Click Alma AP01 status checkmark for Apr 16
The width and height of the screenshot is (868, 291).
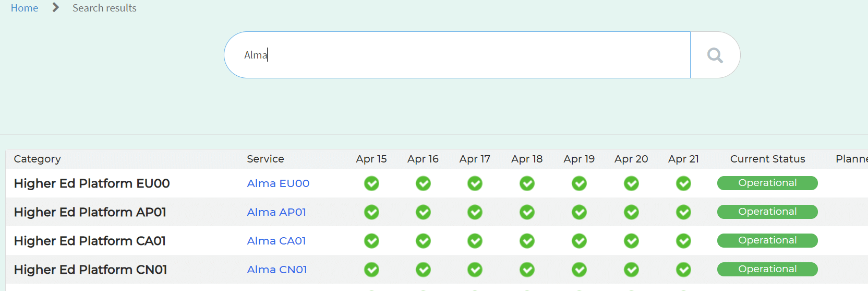pyautogui.click(x=423, y=212)
